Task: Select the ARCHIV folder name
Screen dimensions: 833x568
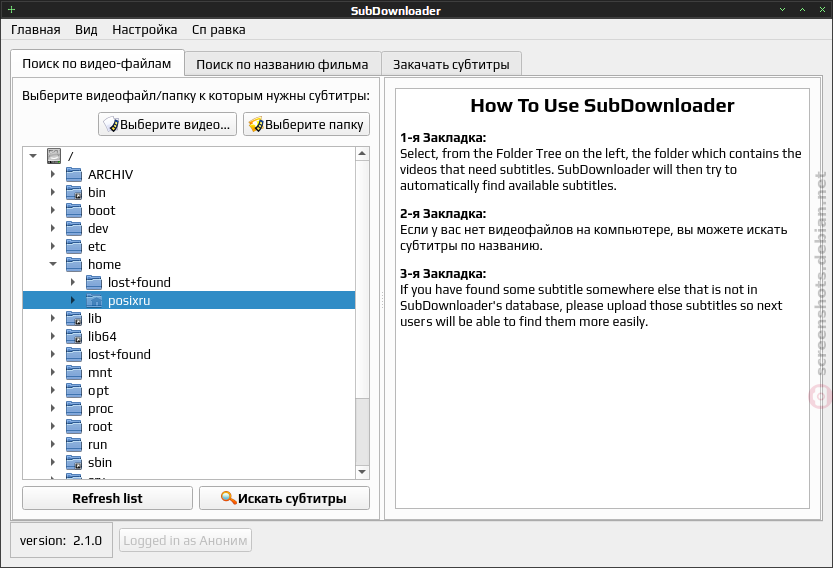Action: [110, 174]
